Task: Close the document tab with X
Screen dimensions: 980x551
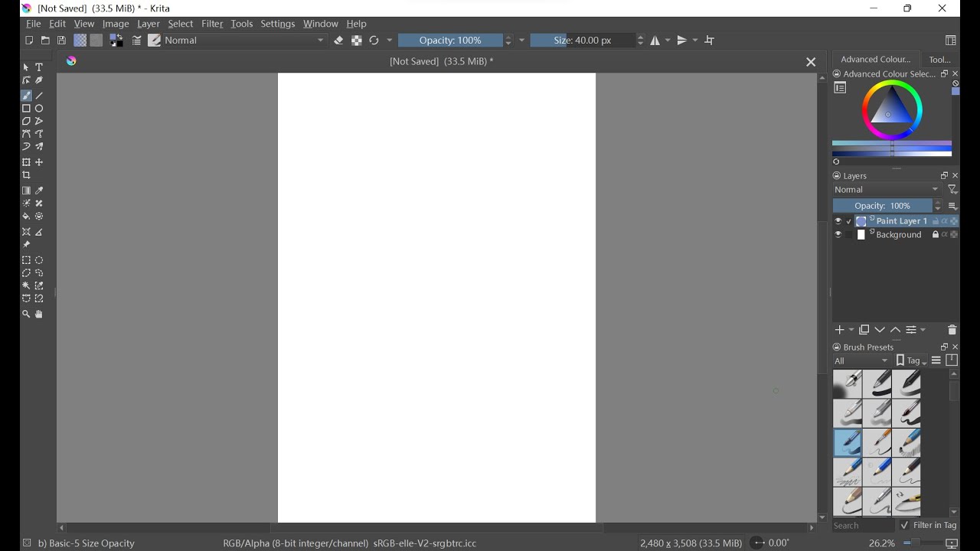Action: (x=811, y=62)
